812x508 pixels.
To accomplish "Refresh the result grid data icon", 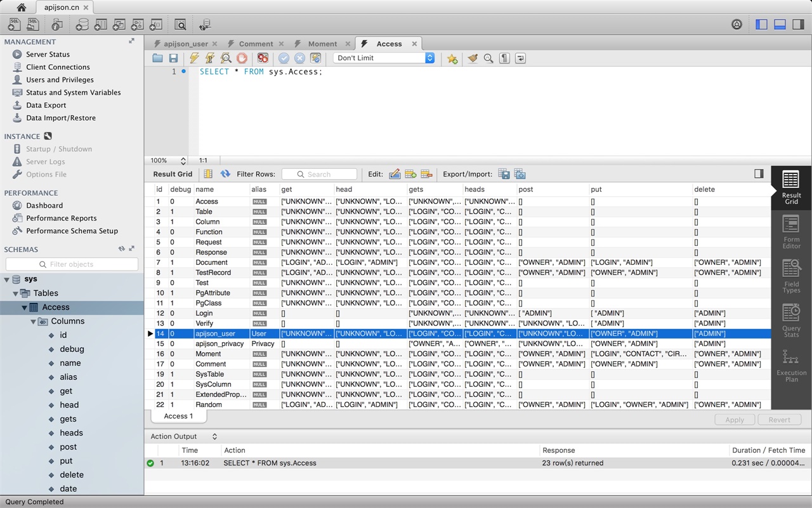I will pos(225,174).
